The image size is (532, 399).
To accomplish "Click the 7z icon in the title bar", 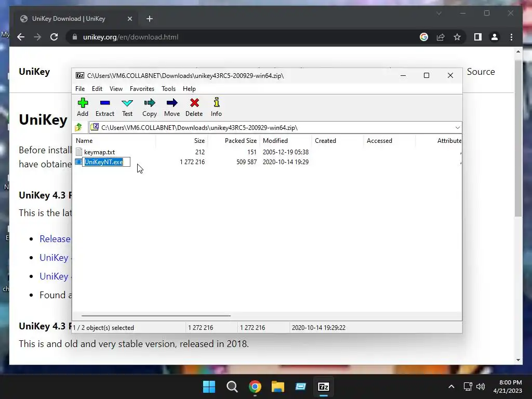I will click(x=80, y=75).
